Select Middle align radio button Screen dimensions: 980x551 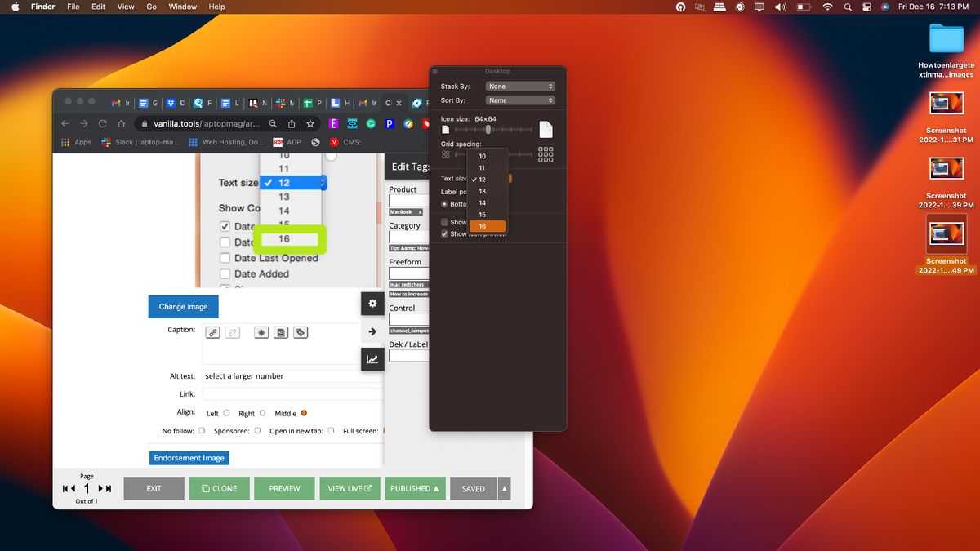coord(304,413)
